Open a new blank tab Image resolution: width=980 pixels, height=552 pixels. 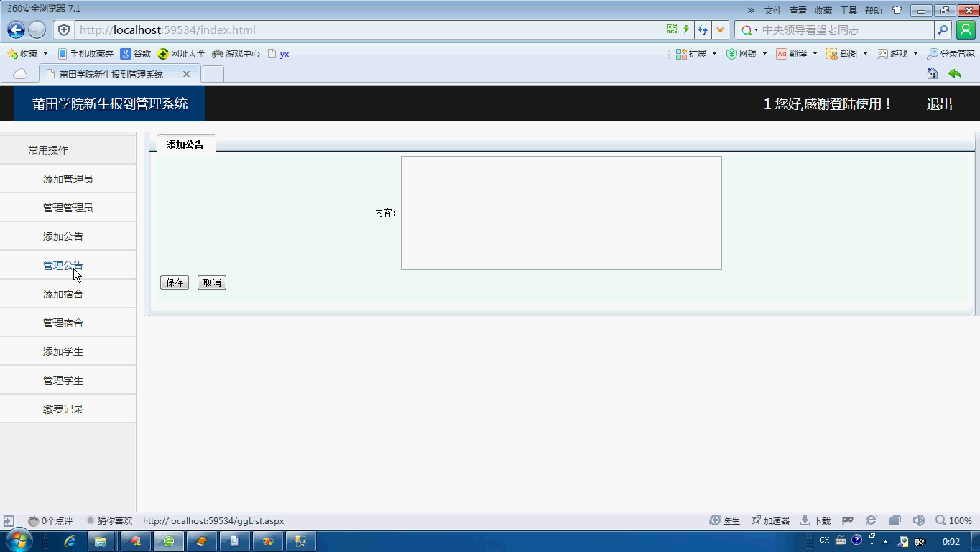(213, 74)
